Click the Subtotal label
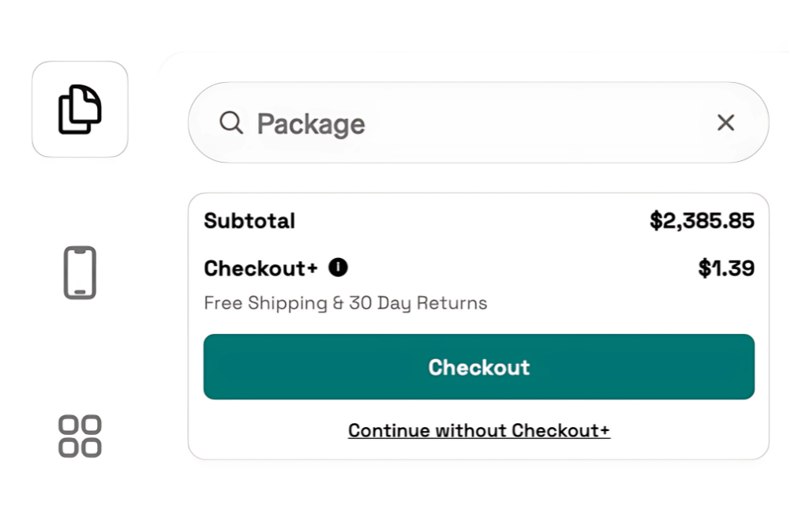The image size is (802, 532). (x=249, y=221)
